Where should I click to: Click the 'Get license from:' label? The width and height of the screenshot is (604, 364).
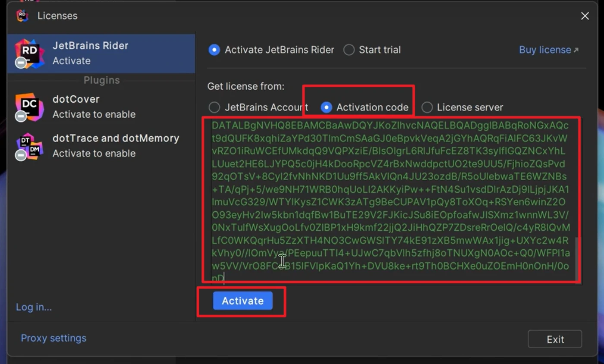click(246, 86)
